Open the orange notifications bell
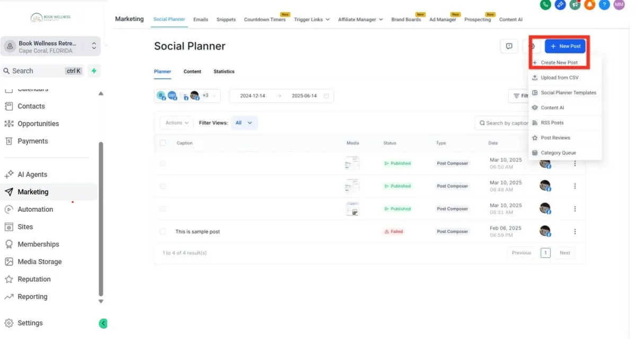Viewport: 636px width, 364px height. coord(589,5)
